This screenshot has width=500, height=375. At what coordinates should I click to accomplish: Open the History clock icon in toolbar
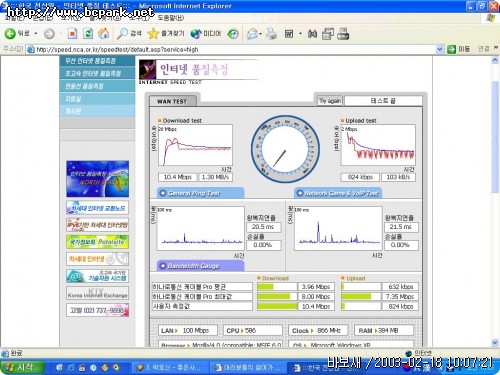tap(233, 34)
